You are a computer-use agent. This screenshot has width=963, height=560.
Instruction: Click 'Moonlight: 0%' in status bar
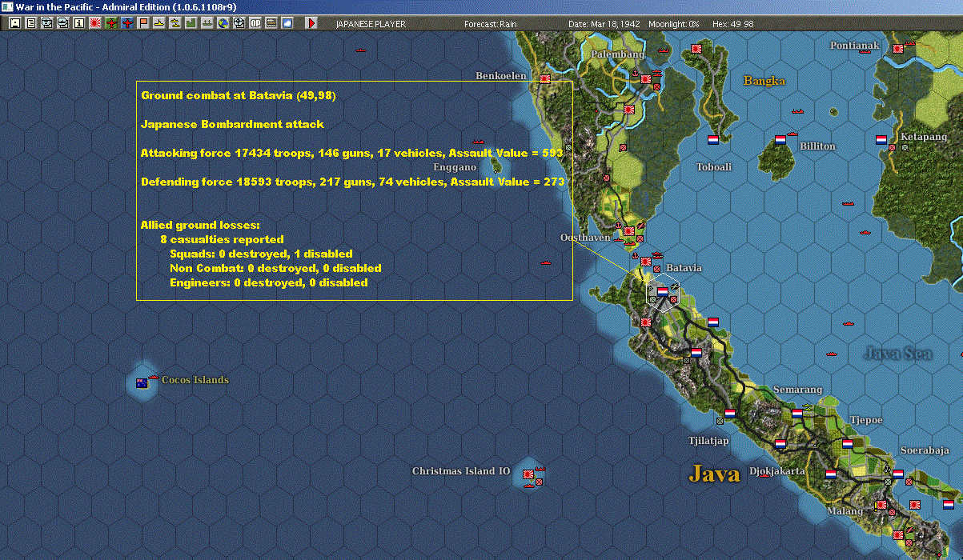(674, 24)
